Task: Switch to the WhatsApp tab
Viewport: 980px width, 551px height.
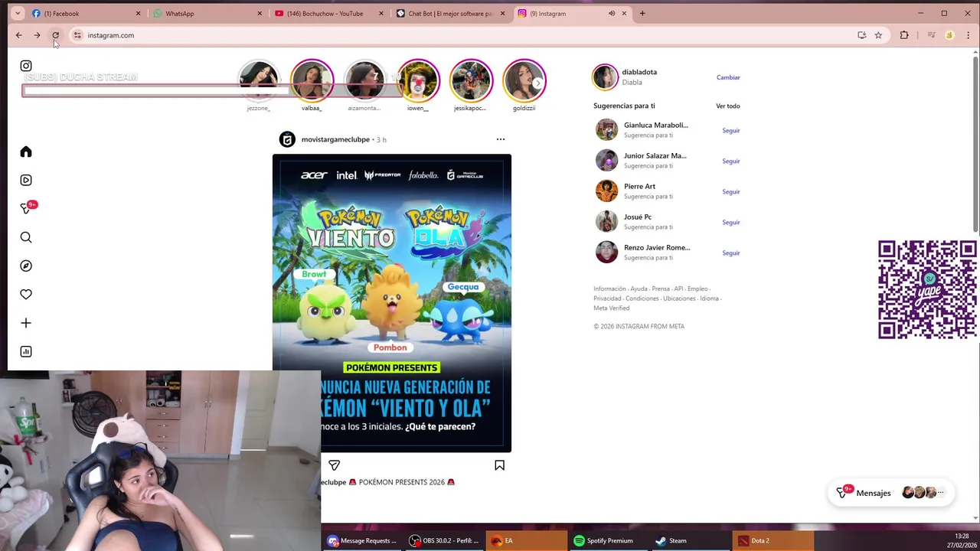Action: 207,13
